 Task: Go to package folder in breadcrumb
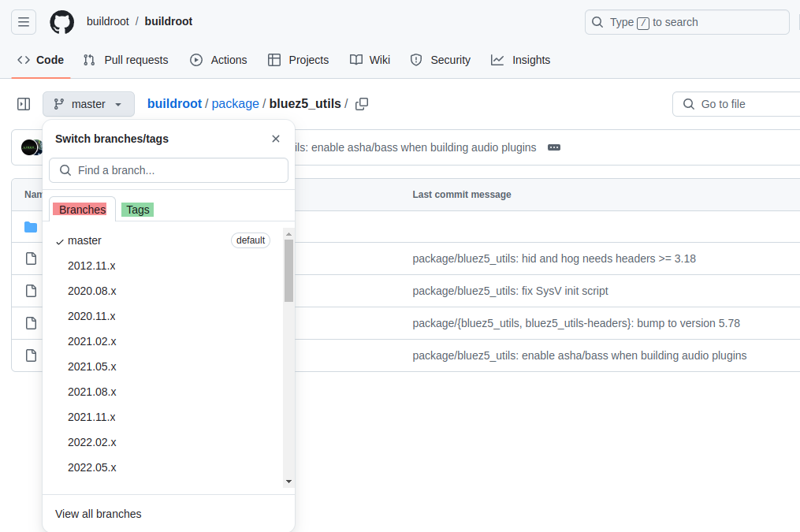click(x=235, y=103)
